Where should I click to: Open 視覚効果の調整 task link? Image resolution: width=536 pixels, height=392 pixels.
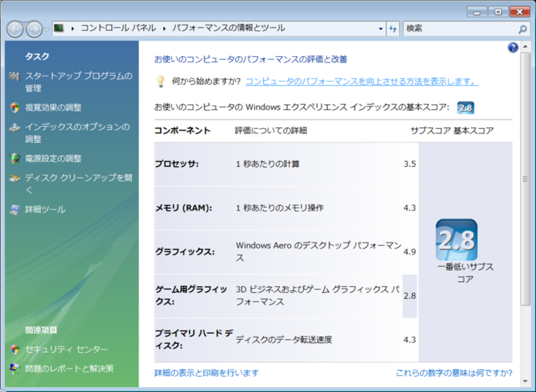(x=53, y=108)
